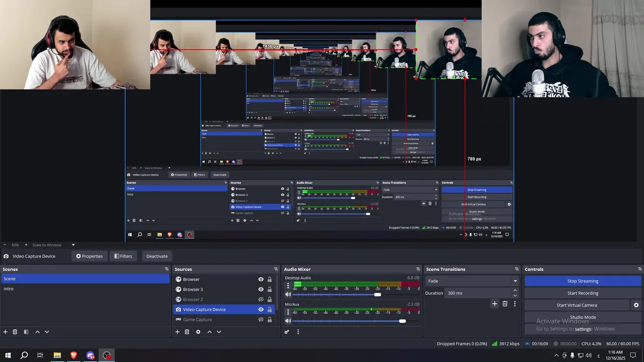Screen dimensions: 644x362
Task: Enable Studio Mode
Action: click(583, 317)
